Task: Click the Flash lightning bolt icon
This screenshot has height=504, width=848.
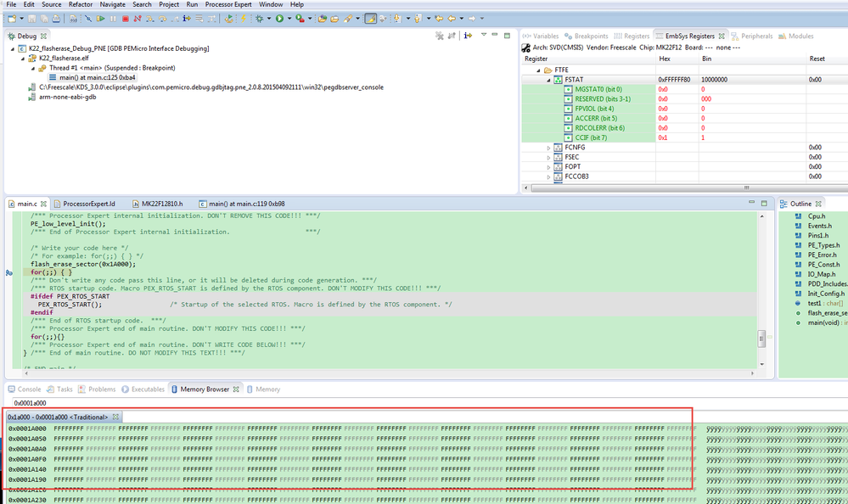Action: 244,19
